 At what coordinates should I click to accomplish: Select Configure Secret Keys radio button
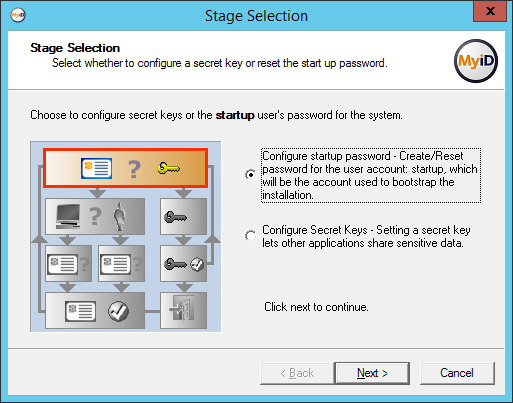tap(250, 236)
